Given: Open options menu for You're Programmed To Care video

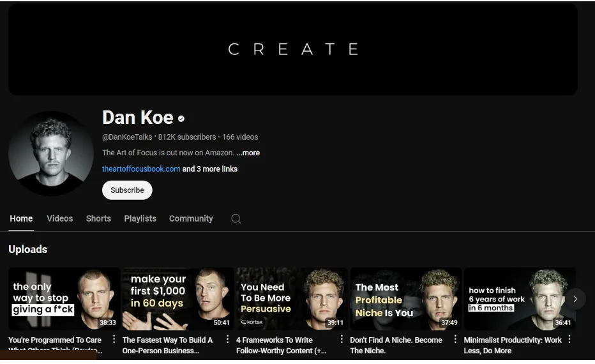Looking at the screenshot, I should (114, 339).
